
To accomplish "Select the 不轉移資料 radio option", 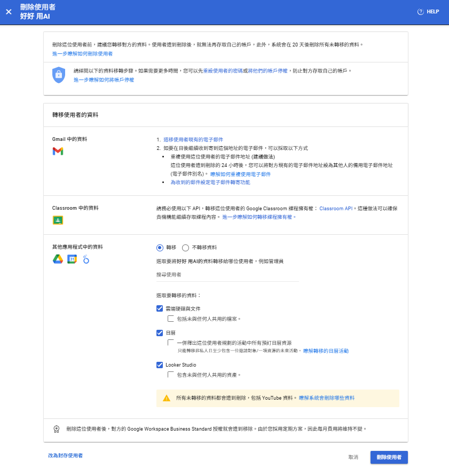I will tap(186, 248).
